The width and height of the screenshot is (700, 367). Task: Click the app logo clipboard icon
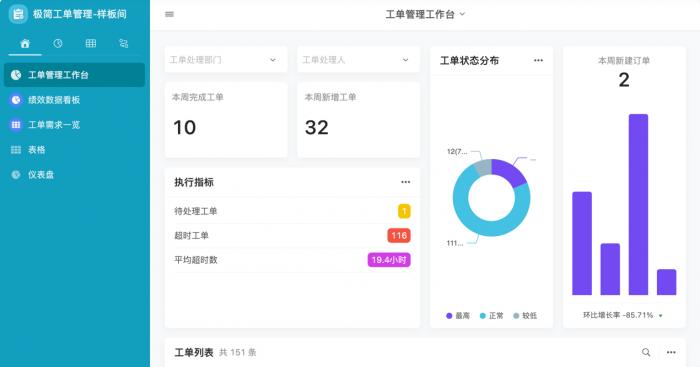pyautogui.click(x=18, y=14)
